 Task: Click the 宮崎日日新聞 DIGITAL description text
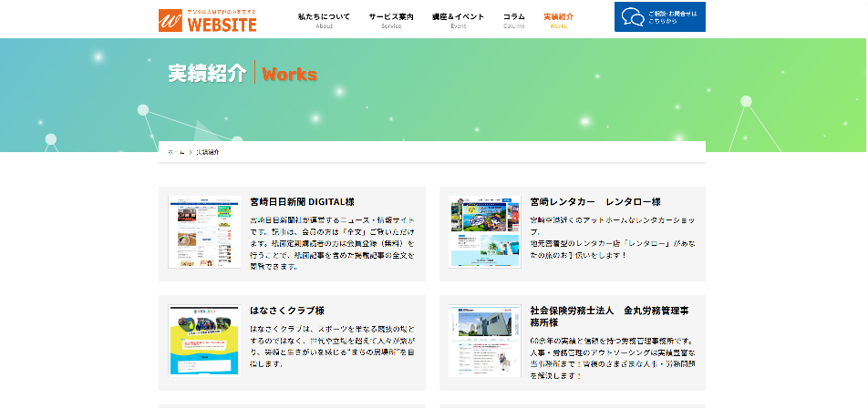tap(332, 243)
